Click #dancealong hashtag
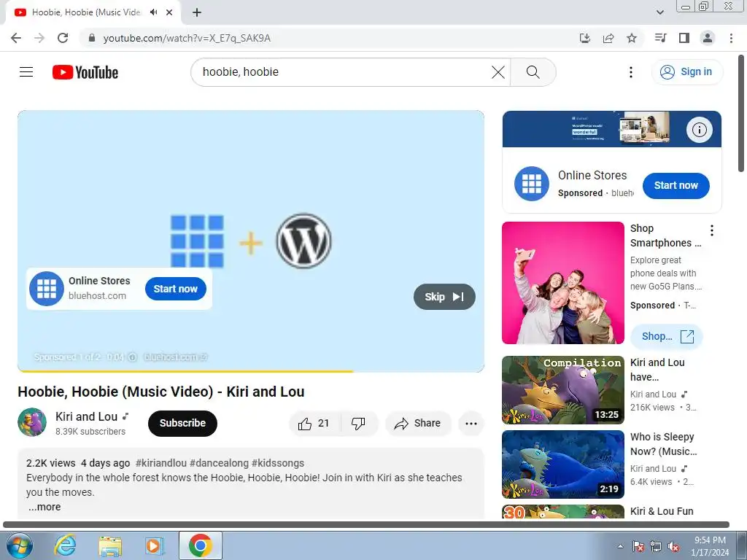 tap(219, 463)
